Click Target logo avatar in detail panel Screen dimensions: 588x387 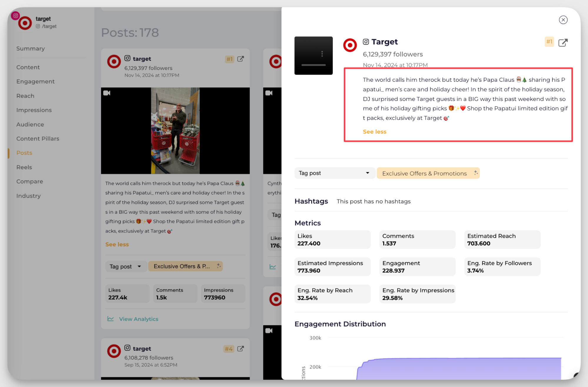[x=350, y=45]
